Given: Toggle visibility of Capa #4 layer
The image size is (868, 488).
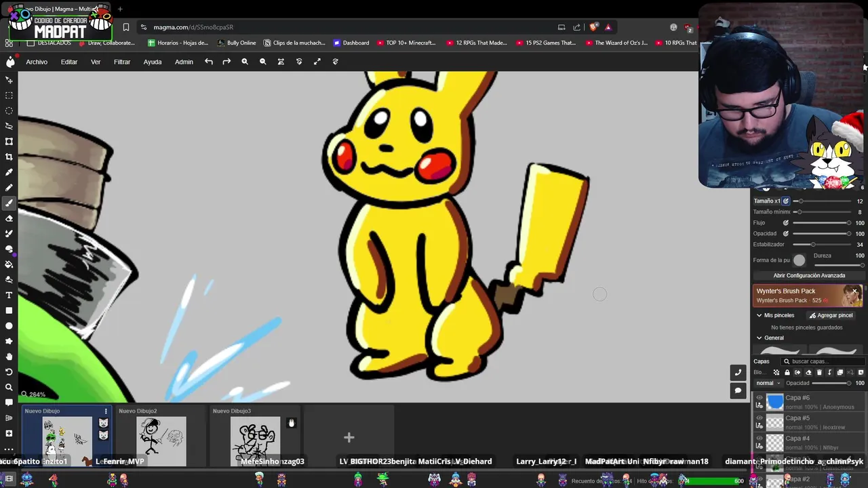Looking at the screenshot, I should click(759, 439).
